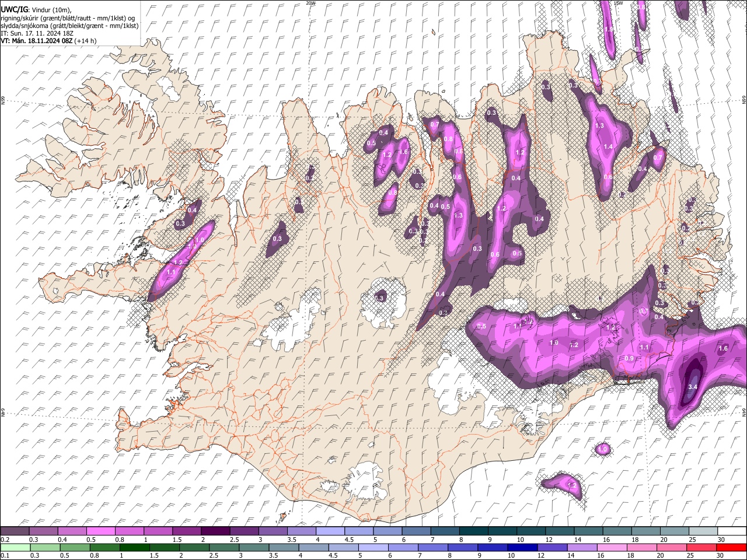Pick the dark purple 2–2.5 upper swatch
Viewport: 747px width, 560px height.
215,531
